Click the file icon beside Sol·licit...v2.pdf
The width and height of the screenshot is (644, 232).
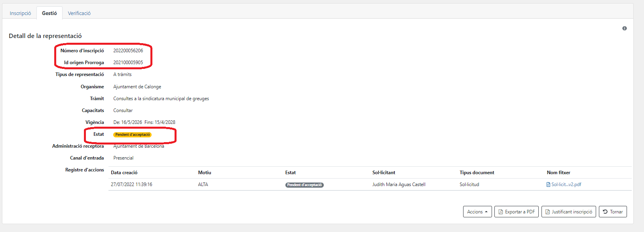click(548, 184)
